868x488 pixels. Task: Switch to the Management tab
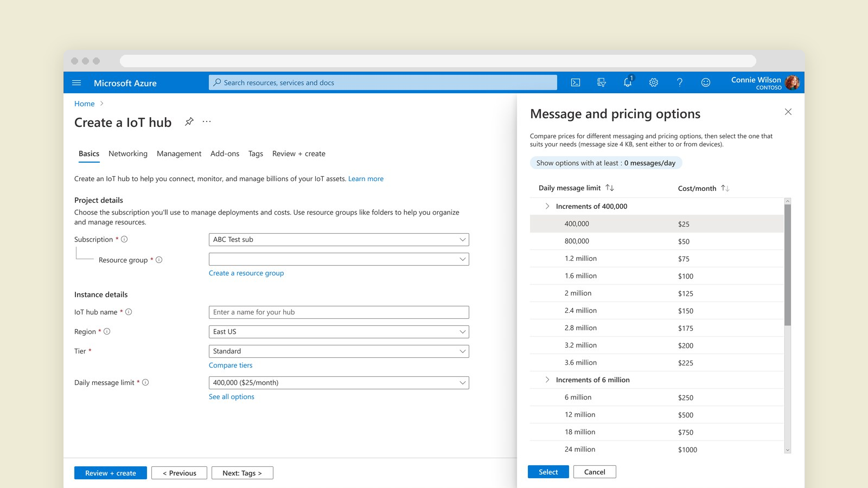[179, 153]
